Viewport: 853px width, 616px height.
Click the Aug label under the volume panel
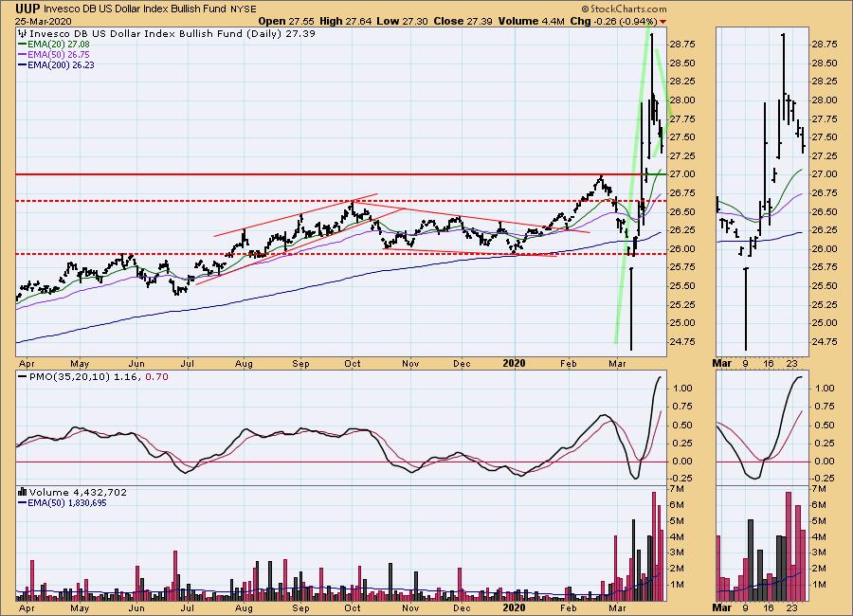(244, 607)
